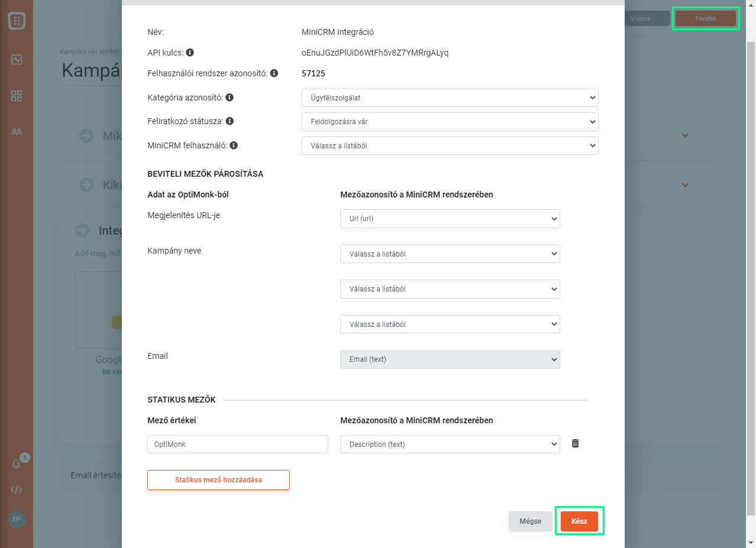Click the Adat az OptiMonk-ból column header
The width and height of the screenshot is (756, 548).
click(x=188, y=194)
